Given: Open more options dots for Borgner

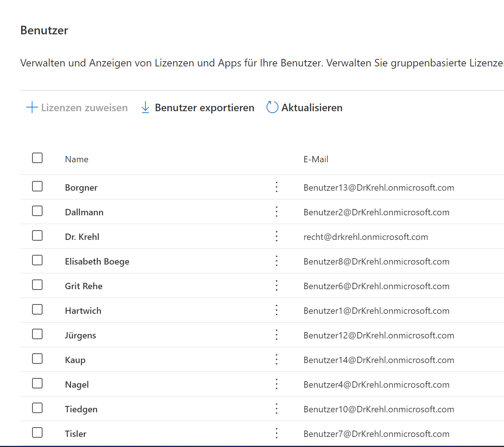Looking at the screenshot, I should click(x=277, y=187).
